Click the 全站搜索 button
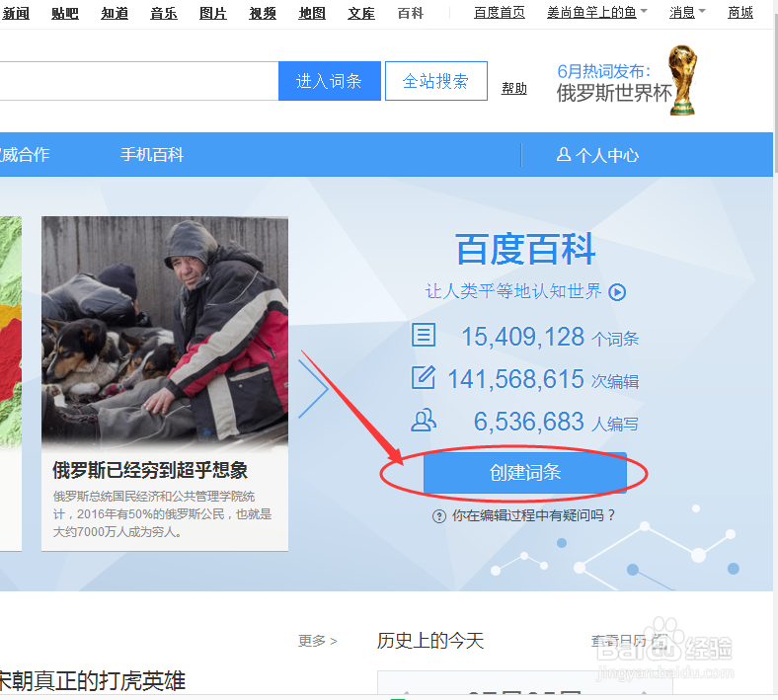778x700 pixels. 435,81
